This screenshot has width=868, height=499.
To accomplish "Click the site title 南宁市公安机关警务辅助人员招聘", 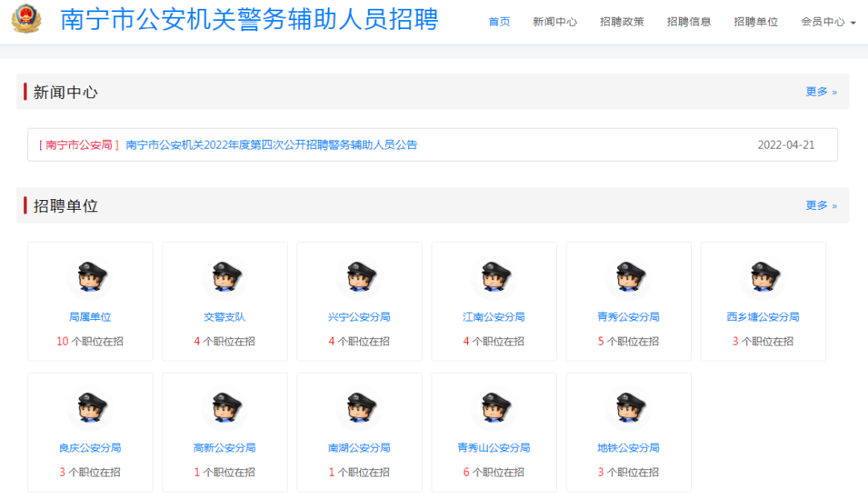I will (x=249, y=20).
